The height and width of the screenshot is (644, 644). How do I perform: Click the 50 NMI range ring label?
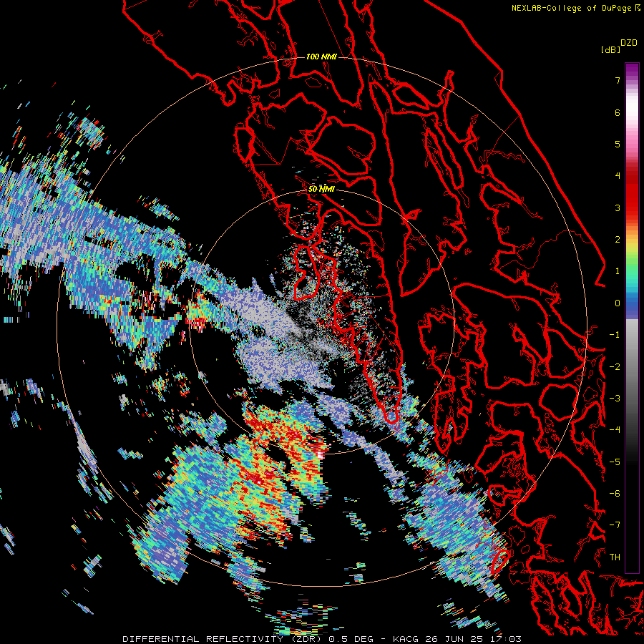tap(321, 190)
